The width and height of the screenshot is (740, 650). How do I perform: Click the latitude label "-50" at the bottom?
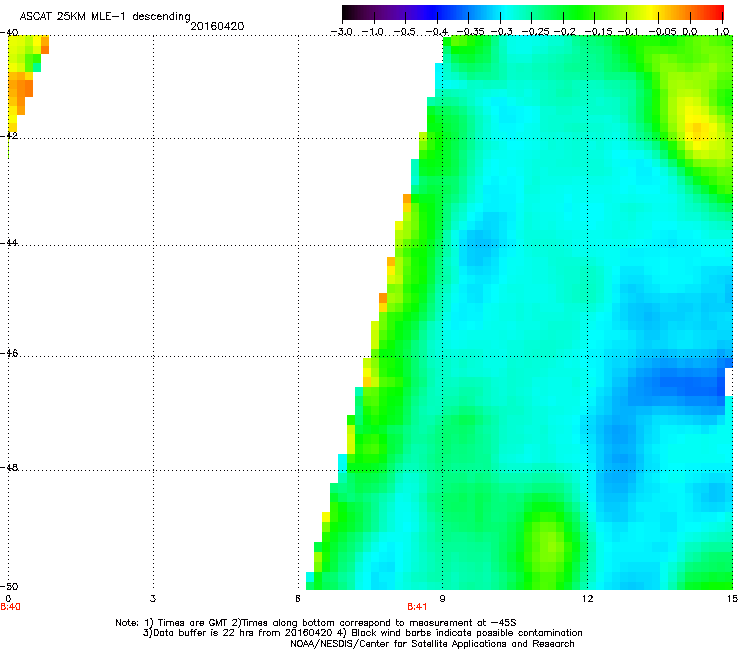tap(9, 586)
